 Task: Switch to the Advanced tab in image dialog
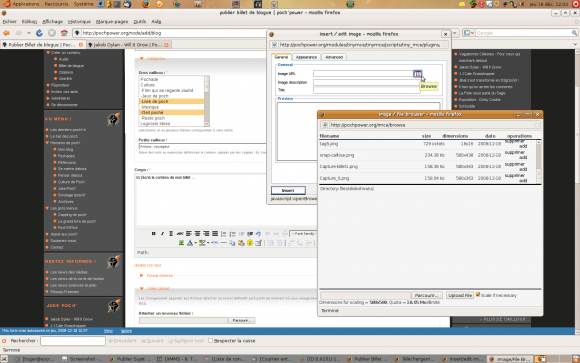334,57
